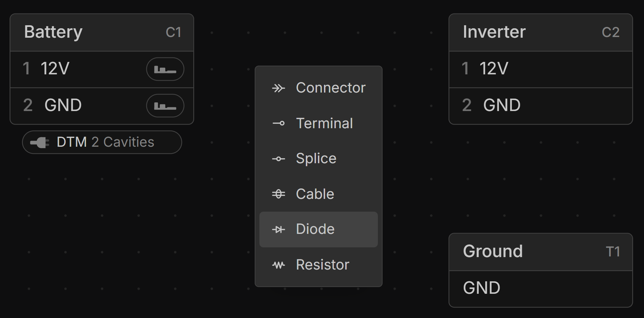This screenshot has height=318, width=644.
Task: Click terminal icon on Battery 12V pin
Action: point(165,69)
